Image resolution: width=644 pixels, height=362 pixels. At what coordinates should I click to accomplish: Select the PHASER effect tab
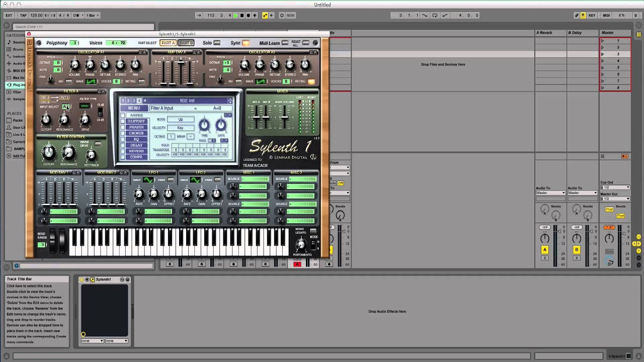(136, 127)
